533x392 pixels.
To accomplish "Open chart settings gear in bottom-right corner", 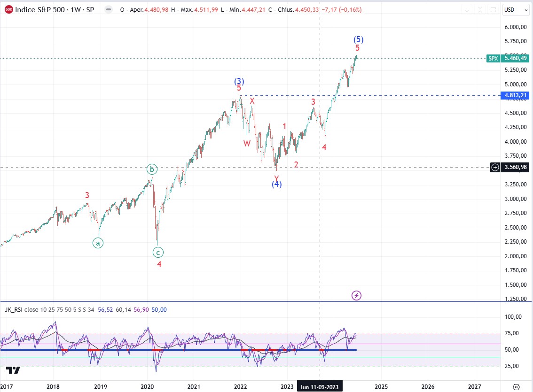I will (517, 386).
